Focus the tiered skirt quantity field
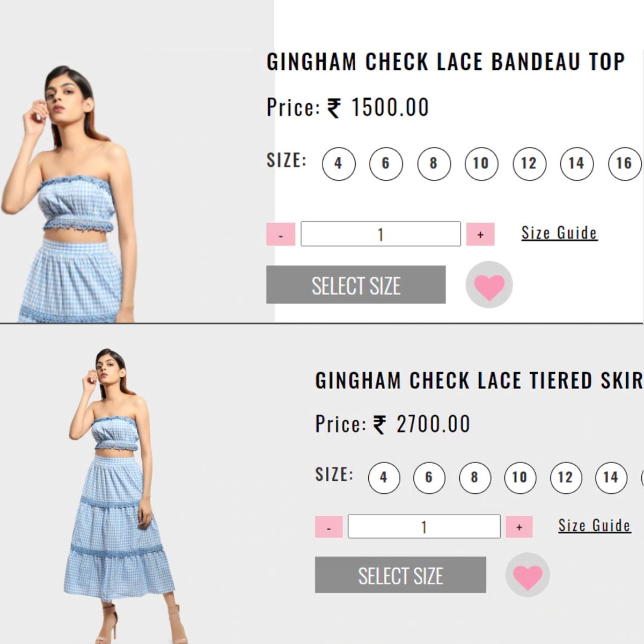Viewport: 644px width, 644px height. point(424,526)
